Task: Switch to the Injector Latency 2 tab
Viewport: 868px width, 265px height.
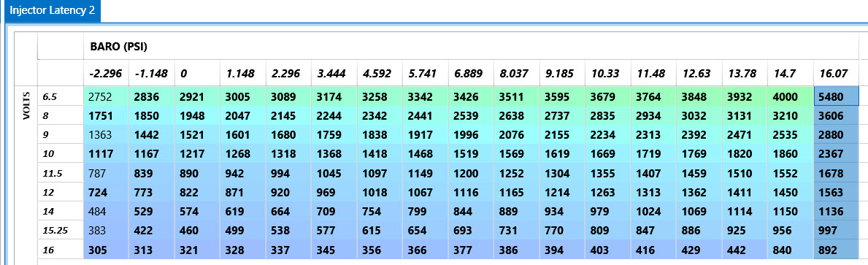Action: click(x=52, y=10)
